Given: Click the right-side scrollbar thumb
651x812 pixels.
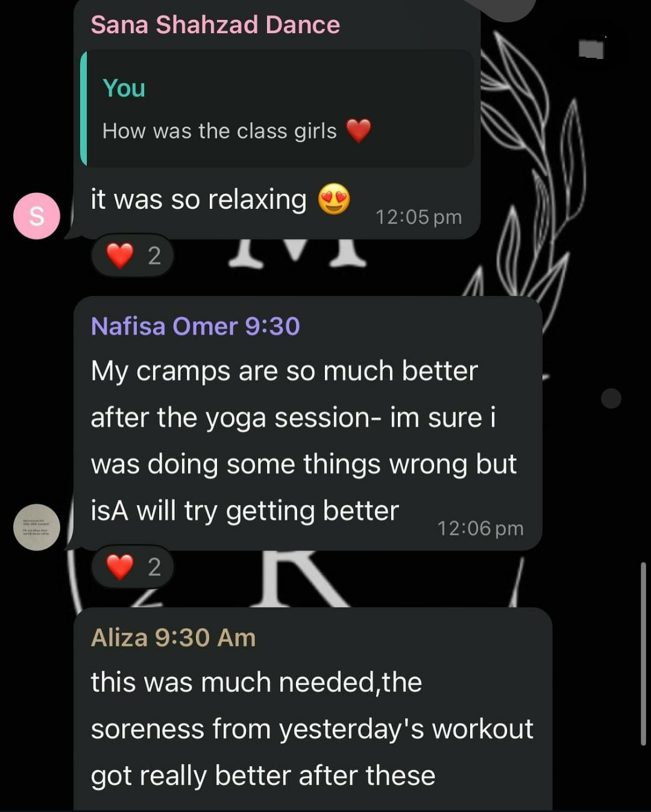Looking at the screenshot, I should pos(643,654).
